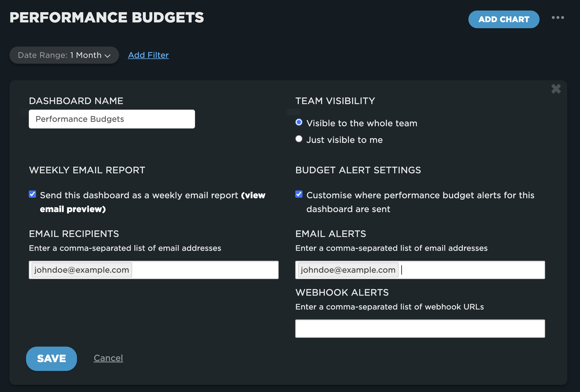This screenshot has height=392, width=580.
Task: Click the Cancel link
Action: [x=108, y=358]
